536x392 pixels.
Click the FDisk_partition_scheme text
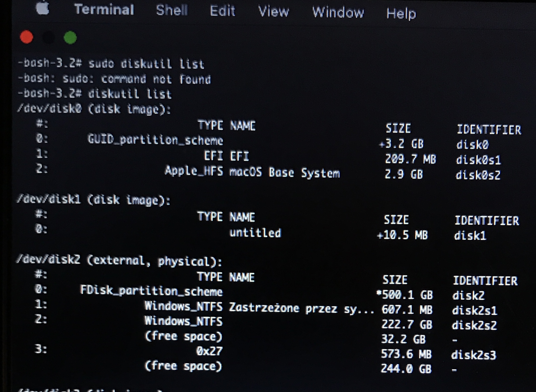151,290
